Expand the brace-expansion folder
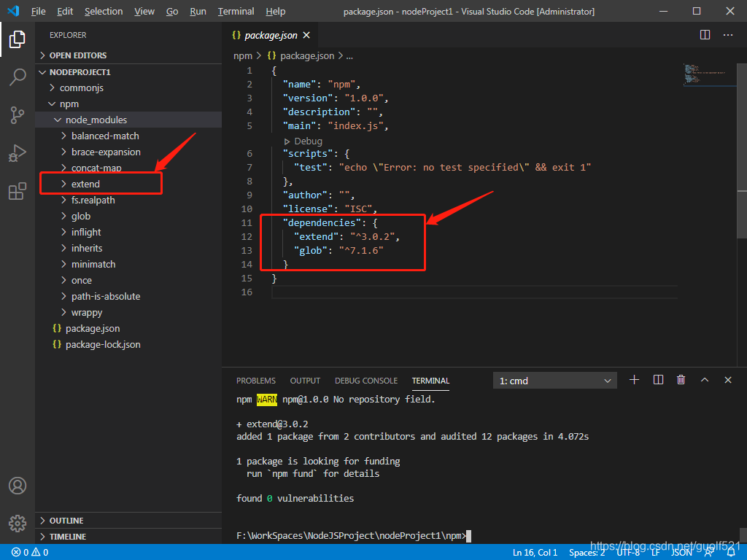Screen dimensions: 747x560 [128, 152]
